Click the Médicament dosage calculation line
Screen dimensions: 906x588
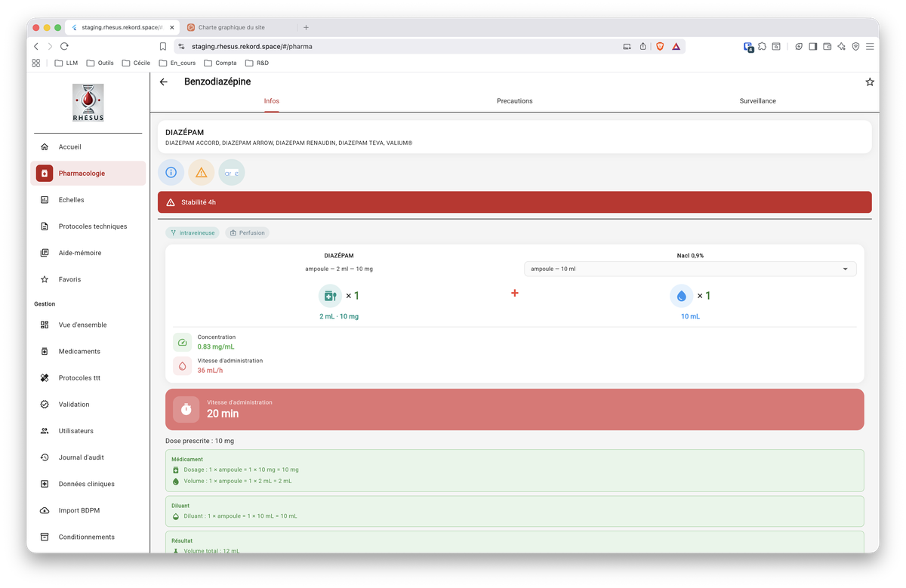(x=241, y=469)
